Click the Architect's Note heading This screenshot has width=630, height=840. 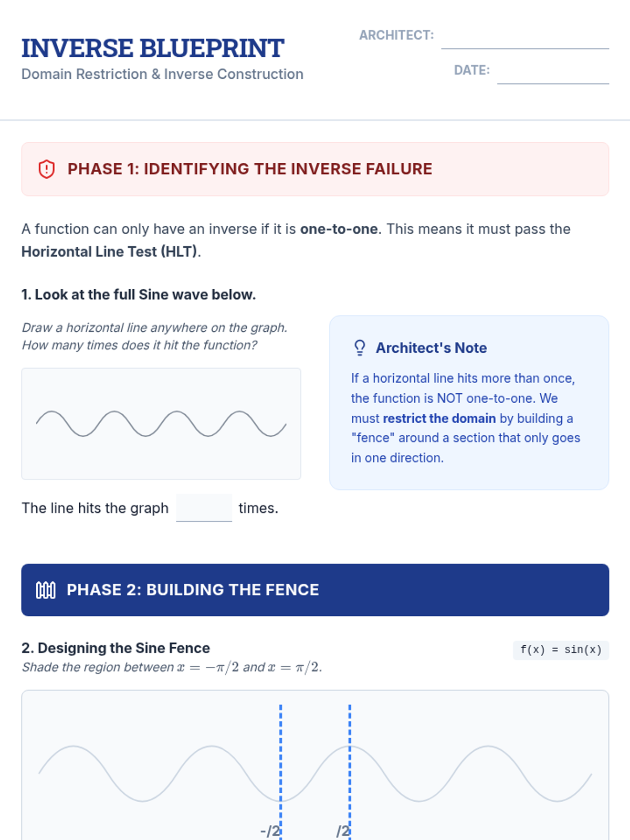pos(431,348)
